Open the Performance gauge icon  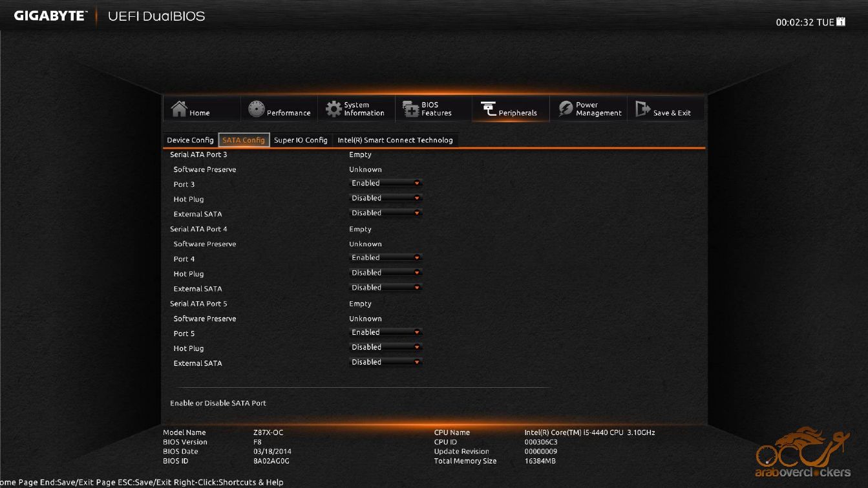257,109
